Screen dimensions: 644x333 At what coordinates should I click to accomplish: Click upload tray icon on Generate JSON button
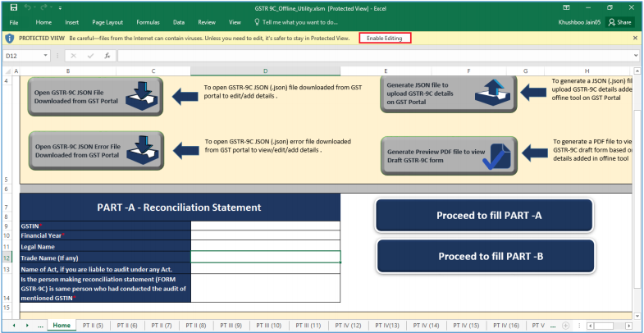[x=492, y=93]
